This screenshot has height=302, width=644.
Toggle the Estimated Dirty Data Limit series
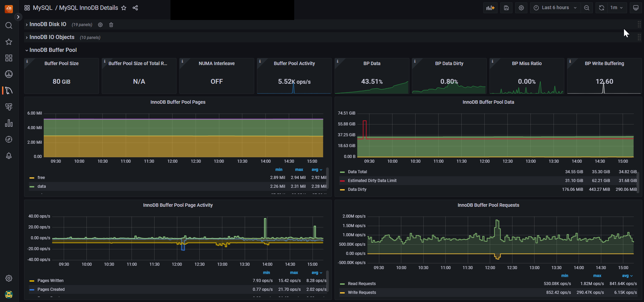coord(372,181)
